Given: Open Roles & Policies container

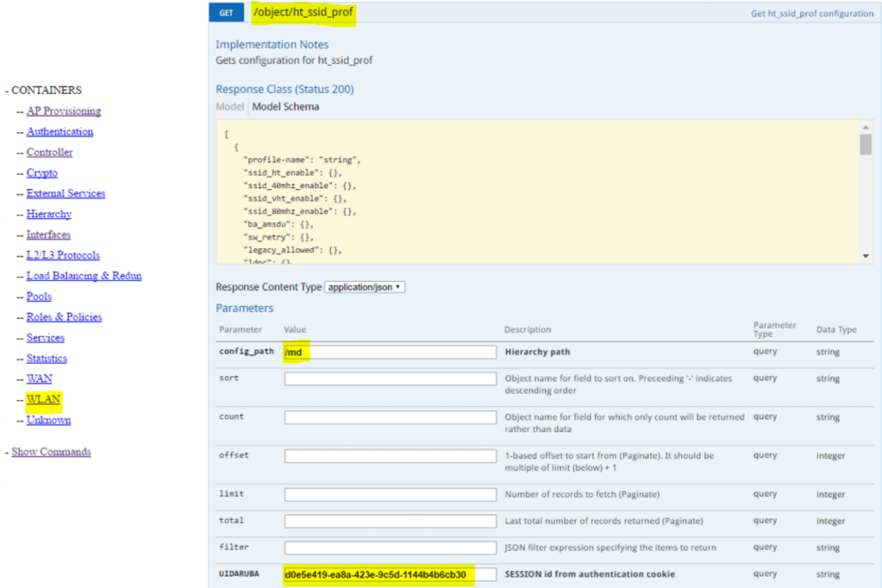Looking at the screenshot, I should [x=64, y=317].
